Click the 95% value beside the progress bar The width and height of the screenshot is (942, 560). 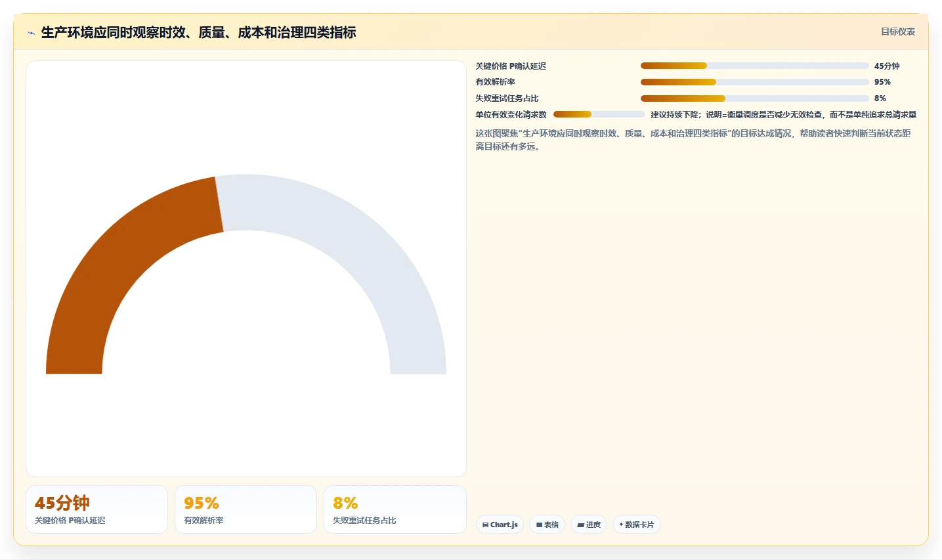pyautogui.click(x=882, y=82)
